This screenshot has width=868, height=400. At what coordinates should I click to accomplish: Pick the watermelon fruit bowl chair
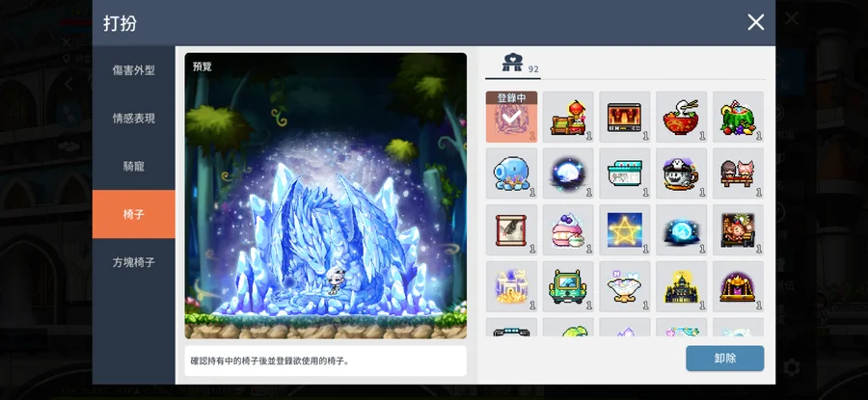point(738,118)
